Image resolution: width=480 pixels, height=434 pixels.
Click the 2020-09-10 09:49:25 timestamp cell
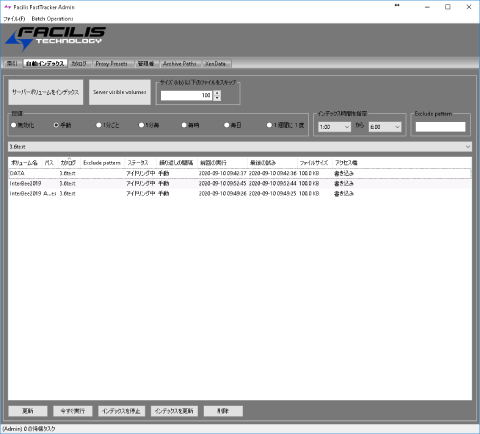pos(272,193)
